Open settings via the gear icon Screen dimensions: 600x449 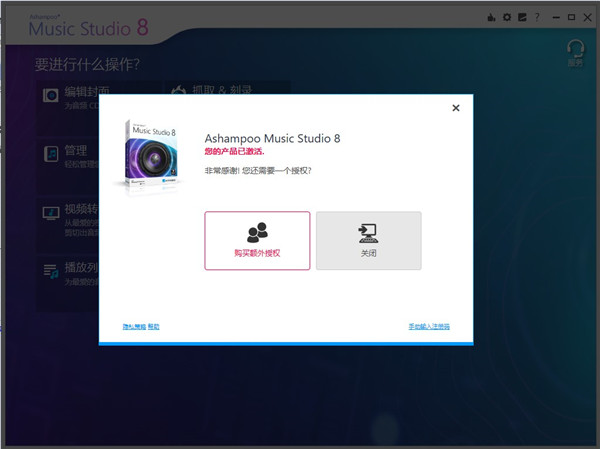pos(507,17)
